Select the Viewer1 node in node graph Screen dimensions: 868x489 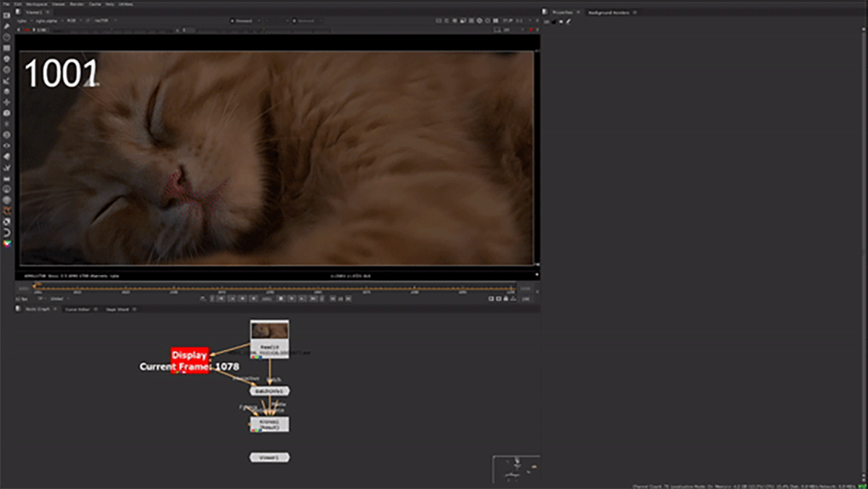click(x=269, y=457)
